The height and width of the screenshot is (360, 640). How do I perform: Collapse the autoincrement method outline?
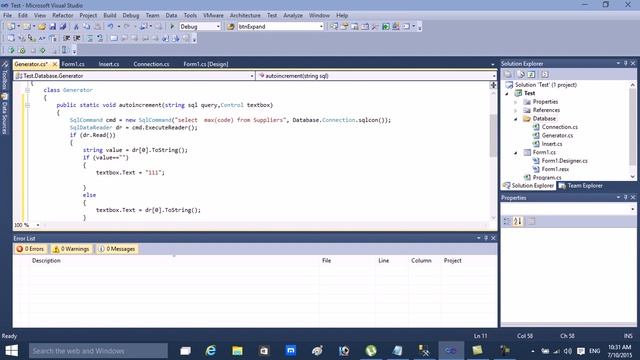tap(27, 105)
